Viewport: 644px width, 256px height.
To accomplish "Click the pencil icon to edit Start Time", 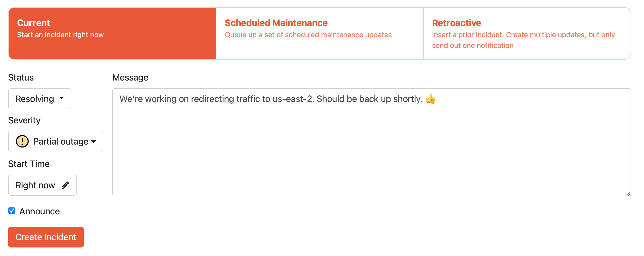I will click(66, 185).
